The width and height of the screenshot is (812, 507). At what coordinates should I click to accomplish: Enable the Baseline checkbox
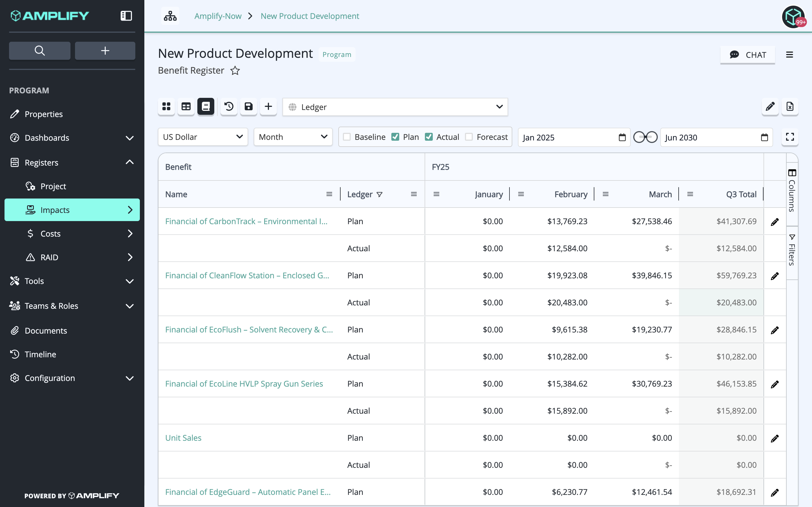coord(347,137)
